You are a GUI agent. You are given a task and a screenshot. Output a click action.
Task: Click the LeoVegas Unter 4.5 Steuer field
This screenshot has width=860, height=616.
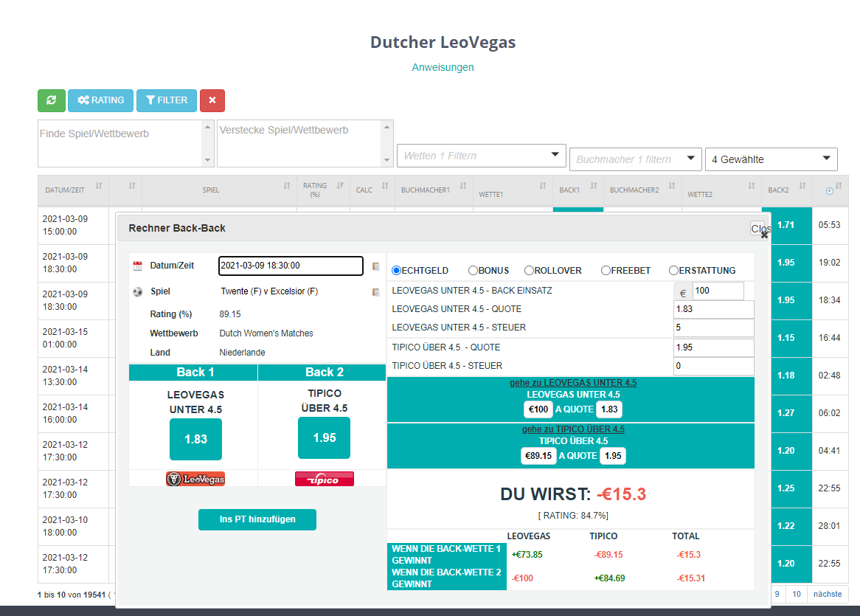pyautogui.click(x=713, y=328)
